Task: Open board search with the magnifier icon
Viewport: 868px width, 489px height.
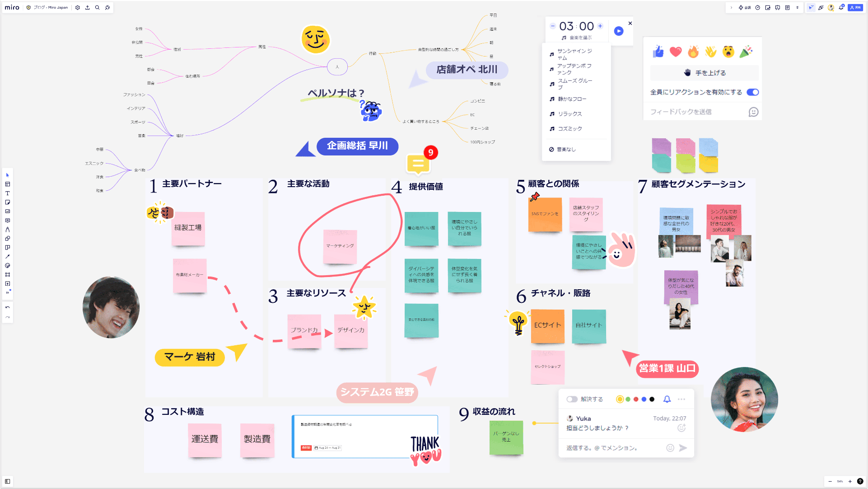Action: [97, 7]
